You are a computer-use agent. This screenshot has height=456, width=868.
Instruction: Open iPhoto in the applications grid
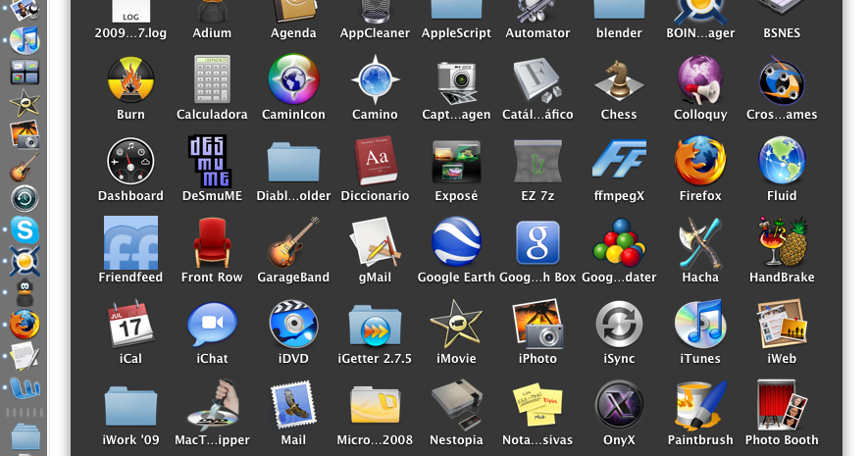tap(537, 324)
